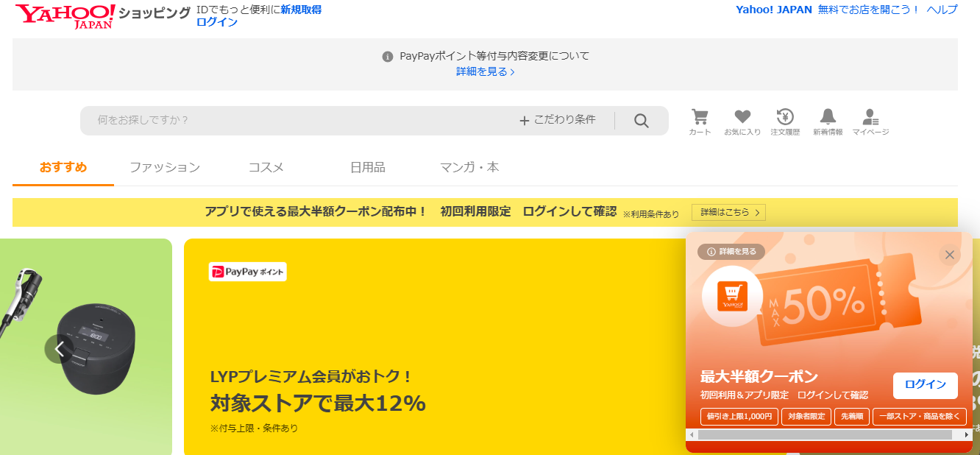
Task: Show the previous carousel banner slide
Action: (60, 349)
